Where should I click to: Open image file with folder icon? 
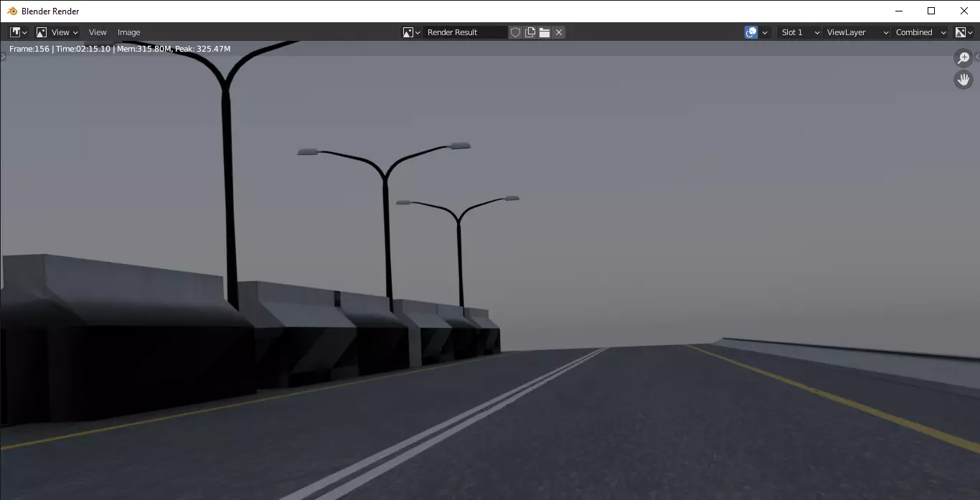(545, 32)
